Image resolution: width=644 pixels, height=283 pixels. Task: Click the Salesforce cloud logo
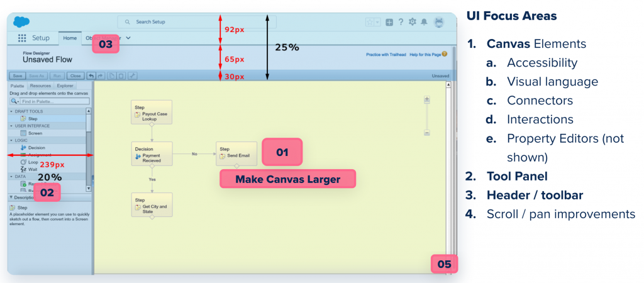coord(21,22)
